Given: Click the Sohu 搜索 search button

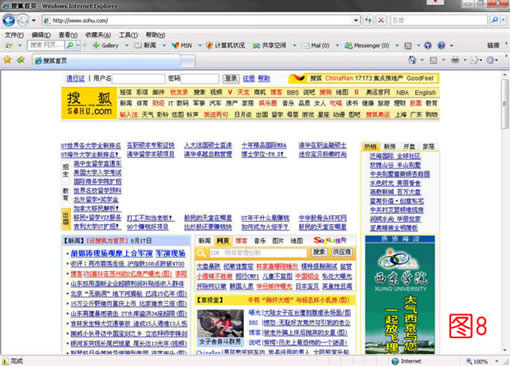Looking at the screenshot, I should coord(319,252).
